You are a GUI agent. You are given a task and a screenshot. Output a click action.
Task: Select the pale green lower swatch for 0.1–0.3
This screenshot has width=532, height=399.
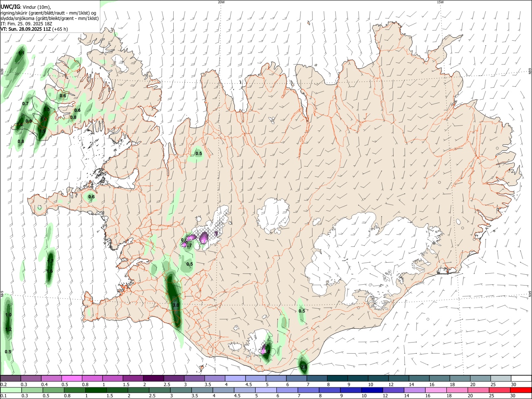click(11, 390)
